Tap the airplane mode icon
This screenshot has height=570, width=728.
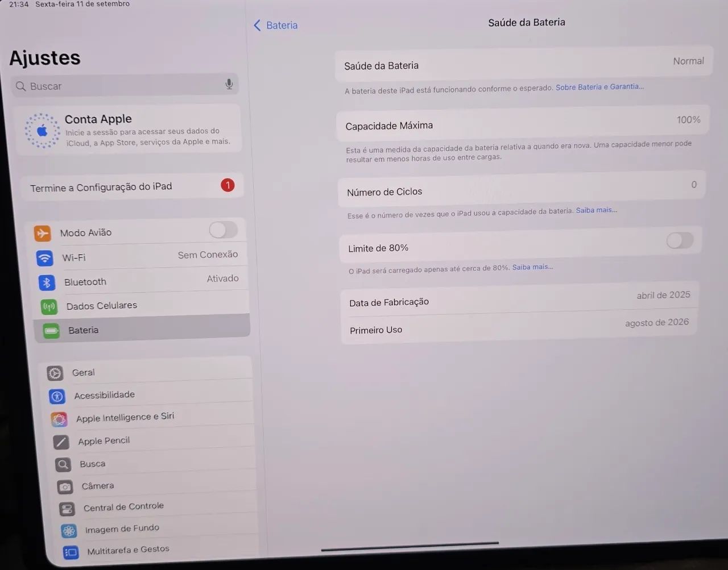[x=43, y=234]
